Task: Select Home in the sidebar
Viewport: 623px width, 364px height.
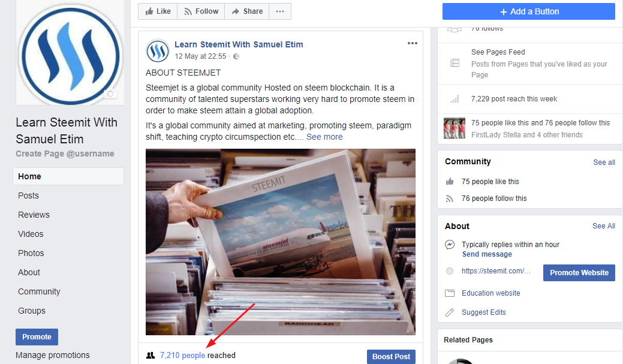Action: click(x=68, y=176)
